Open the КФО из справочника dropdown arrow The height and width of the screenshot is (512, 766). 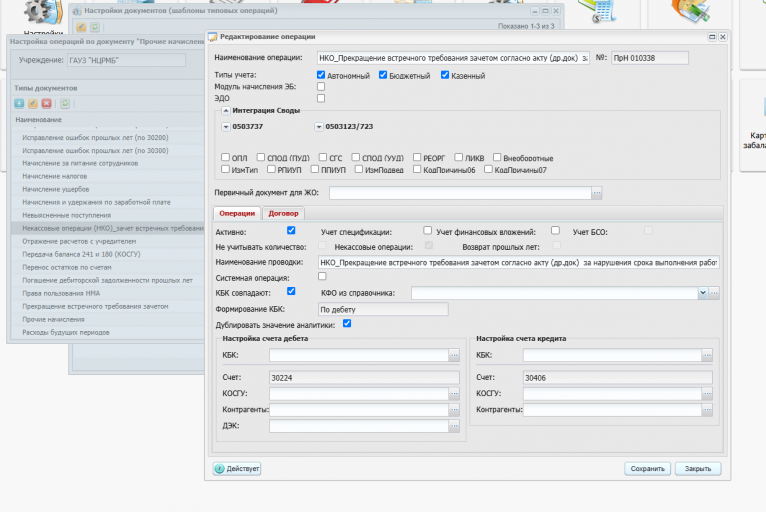[x=702, y=293]
